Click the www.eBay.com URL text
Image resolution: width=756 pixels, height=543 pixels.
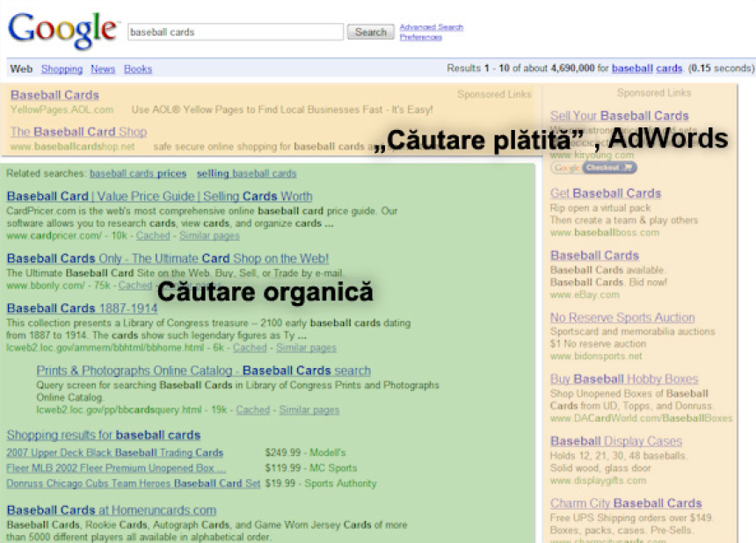585,294
